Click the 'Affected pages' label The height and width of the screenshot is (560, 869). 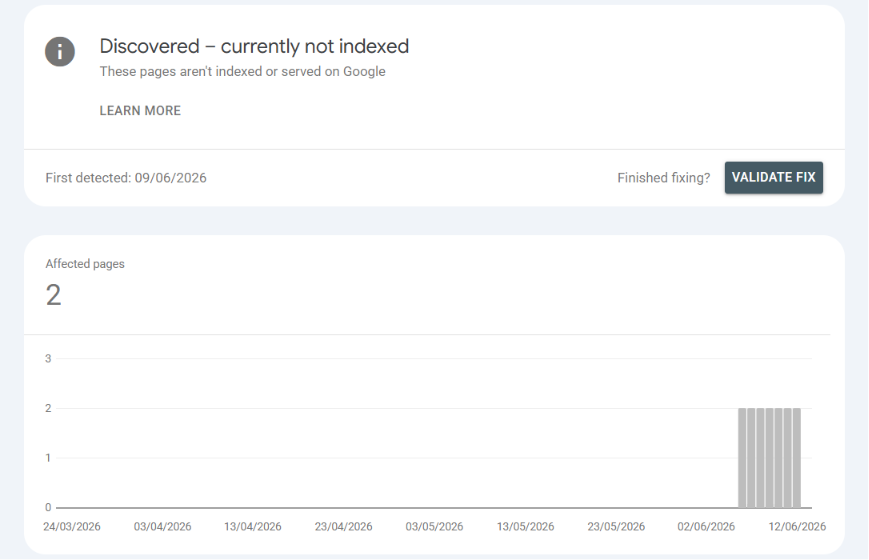coord(85,264)
